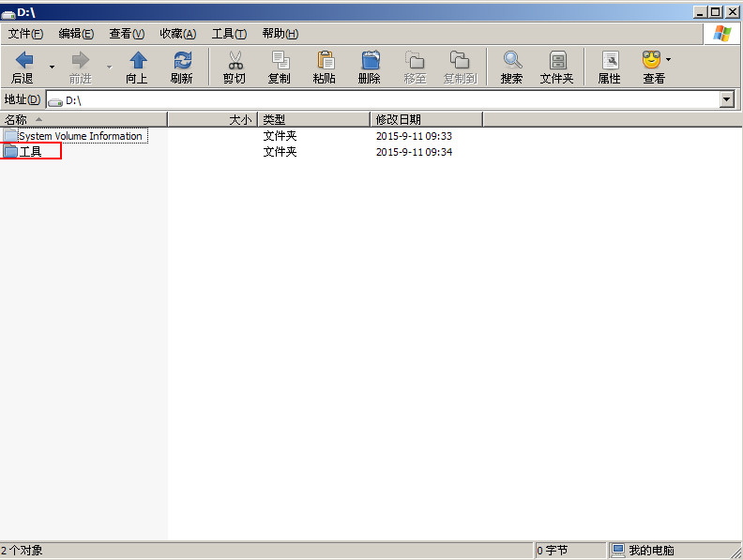The width and height of the screenshot is (743, 560).
Task: Open the Back history dropdown arrow
Action: (x=52, y=67)
